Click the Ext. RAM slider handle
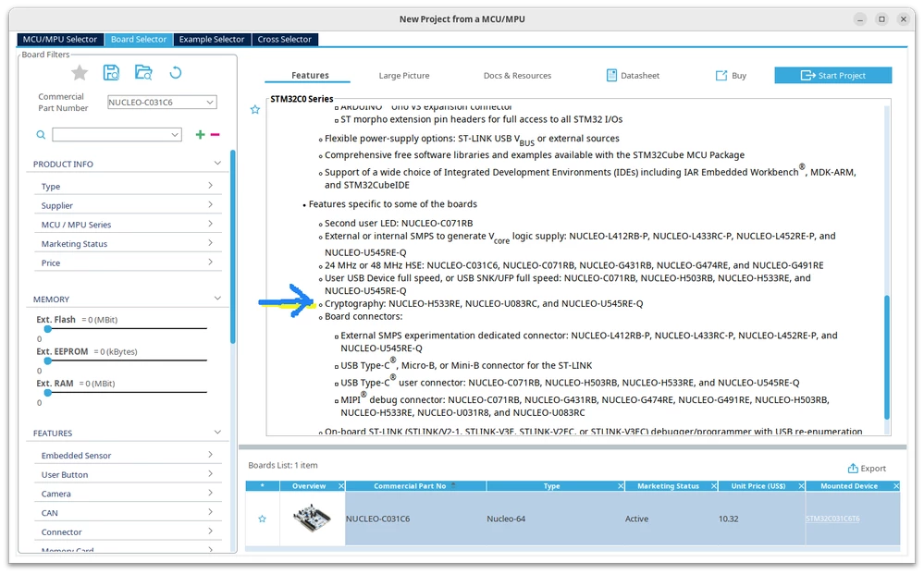This screenshot has height=574, width=924. tap(48, 392)
